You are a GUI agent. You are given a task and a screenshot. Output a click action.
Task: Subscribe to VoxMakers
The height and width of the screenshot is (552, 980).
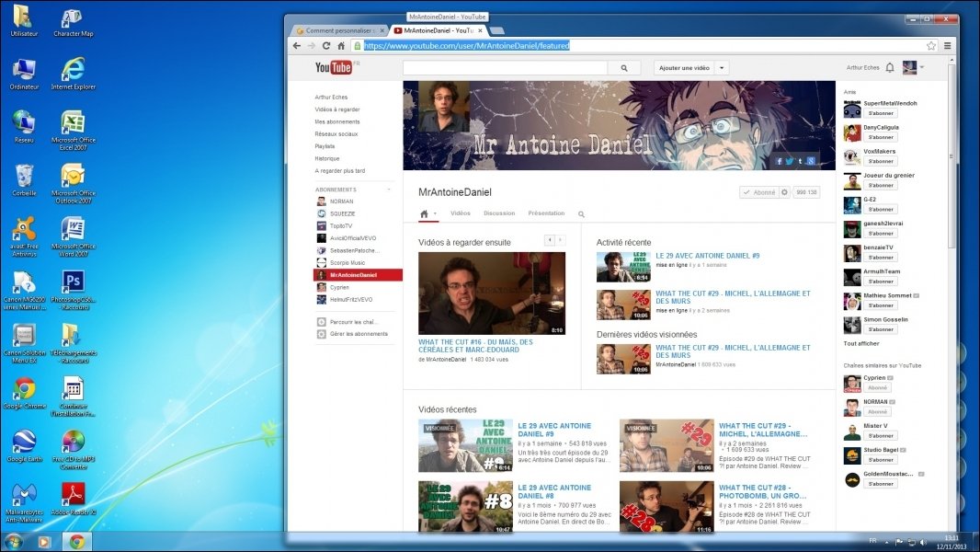[881, 161]
